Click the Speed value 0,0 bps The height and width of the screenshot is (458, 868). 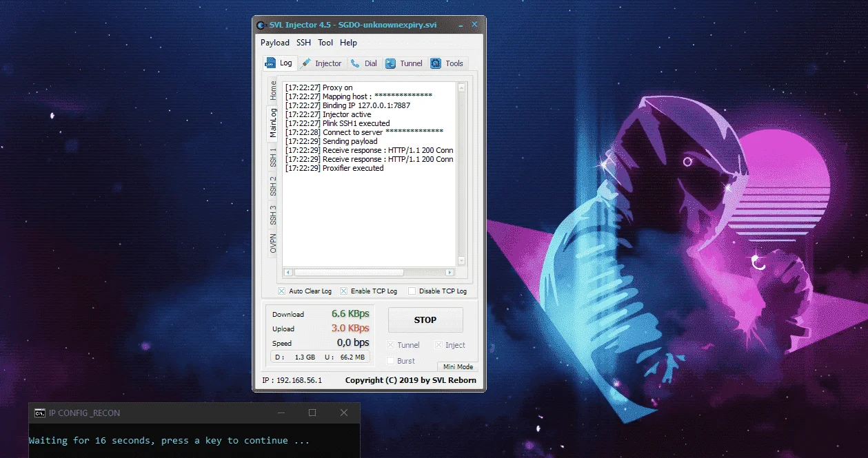(x=353, y=342)
